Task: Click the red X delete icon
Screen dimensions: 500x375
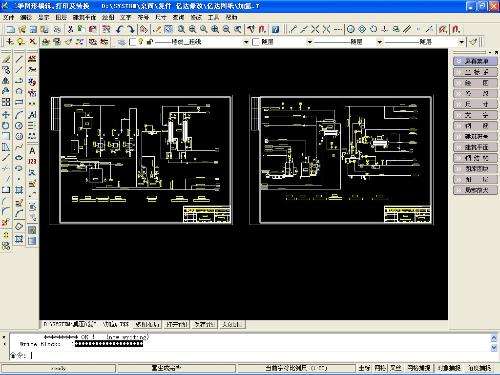Action: pos(32,41)
